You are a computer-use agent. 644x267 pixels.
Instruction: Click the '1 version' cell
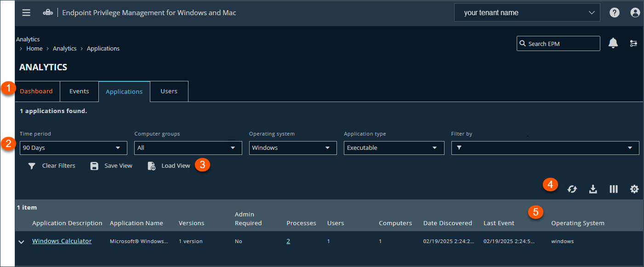pyautogui.click(x=190, y=241)
